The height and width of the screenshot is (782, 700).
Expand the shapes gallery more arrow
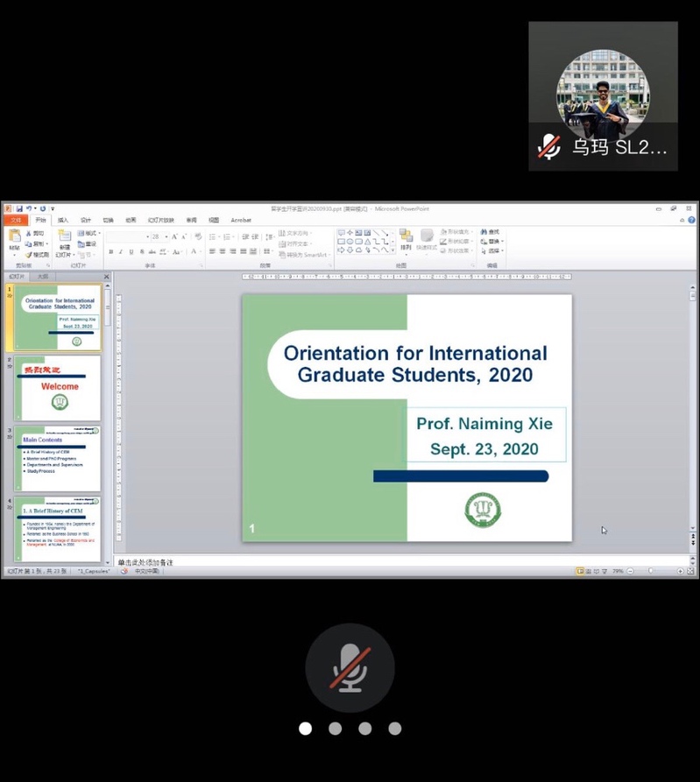click(x=392, y=251)
